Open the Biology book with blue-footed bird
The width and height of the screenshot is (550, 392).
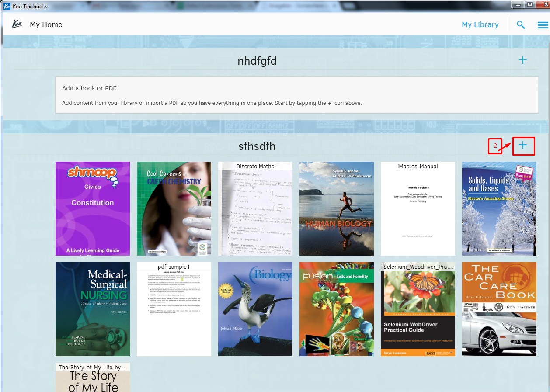255,309
